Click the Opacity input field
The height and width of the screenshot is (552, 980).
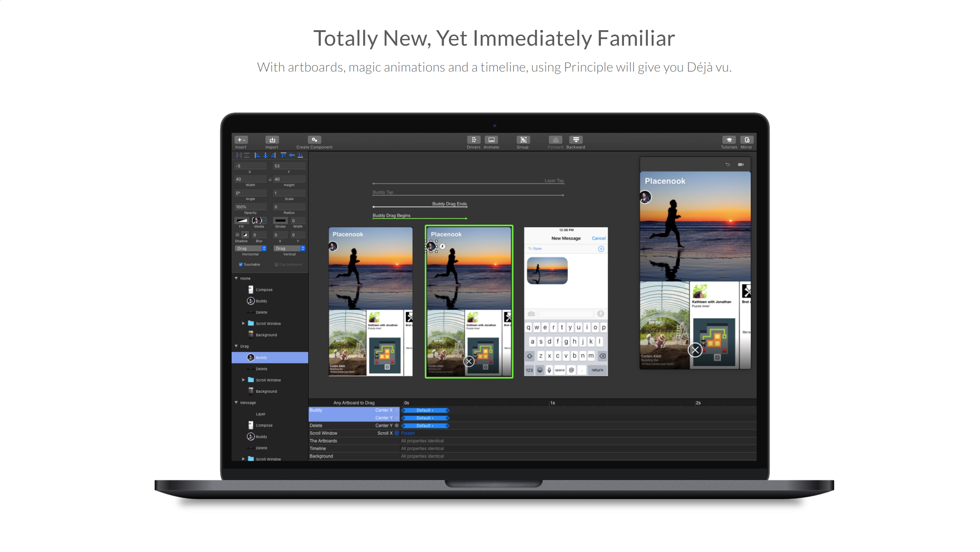[250, 207]
